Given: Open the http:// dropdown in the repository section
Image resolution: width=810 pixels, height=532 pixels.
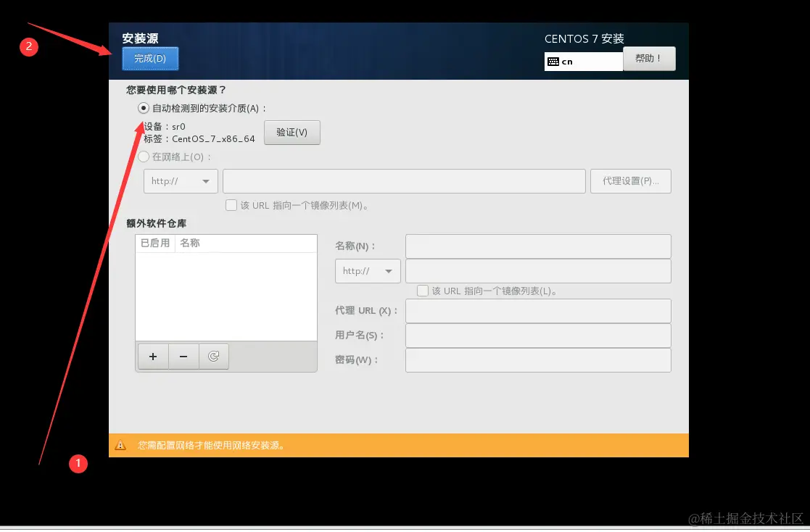Looking at the screenshot, I should [x=367, y=270].
